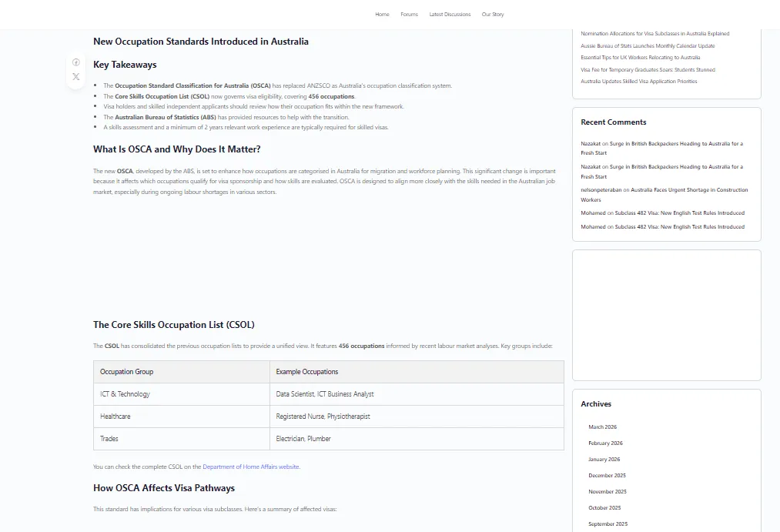The height and width of the screenshot is (532, 780).
Task: Go to Latest Discussions page
Action: 450,15
